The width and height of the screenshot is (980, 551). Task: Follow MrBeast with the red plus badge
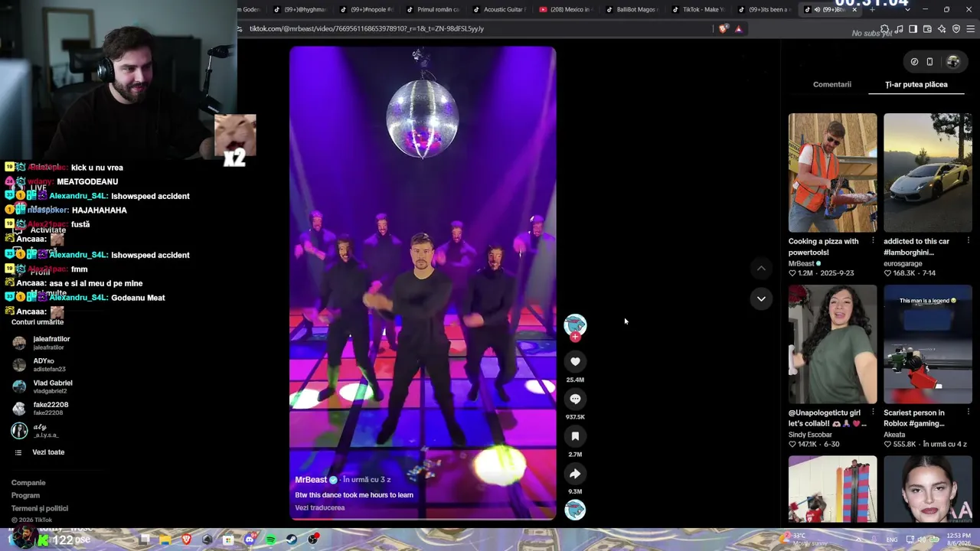[x=575, y=337]
